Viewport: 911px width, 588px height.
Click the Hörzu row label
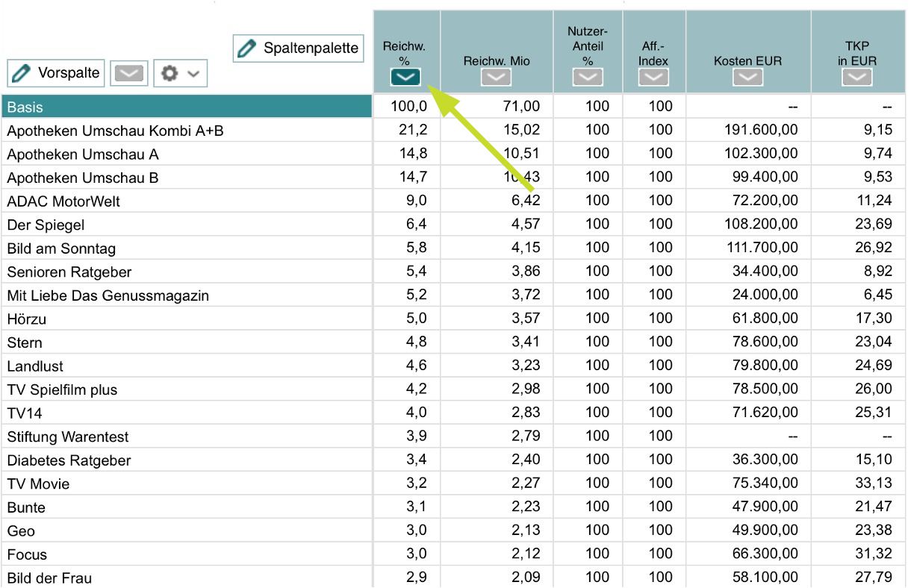click(27, 319)
